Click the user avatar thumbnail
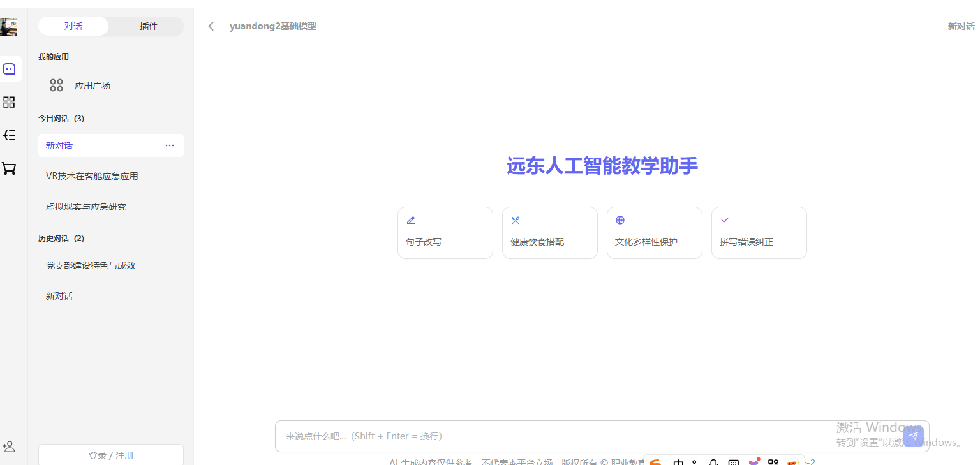This screenshot has width=980, height=465. click(x=9, y=27)
